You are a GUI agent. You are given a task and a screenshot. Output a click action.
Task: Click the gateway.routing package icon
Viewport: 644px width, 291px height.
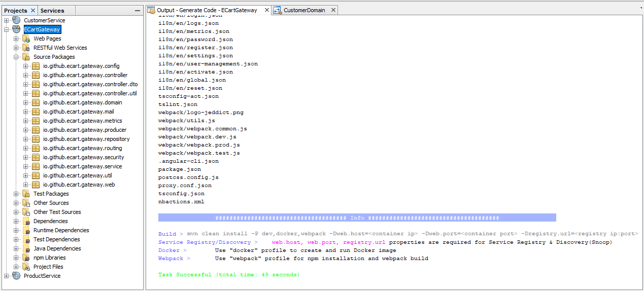pos(36,148)
